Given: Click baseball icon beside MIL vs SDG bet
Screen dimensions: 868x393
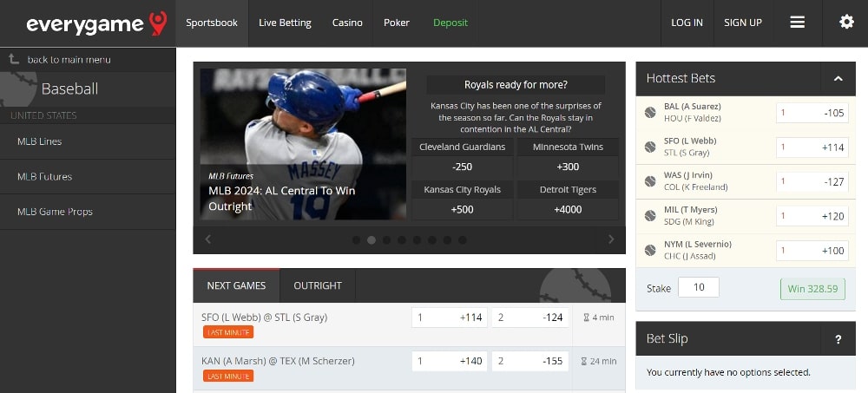Looking at the screenshot, I should tap(650, 216).
